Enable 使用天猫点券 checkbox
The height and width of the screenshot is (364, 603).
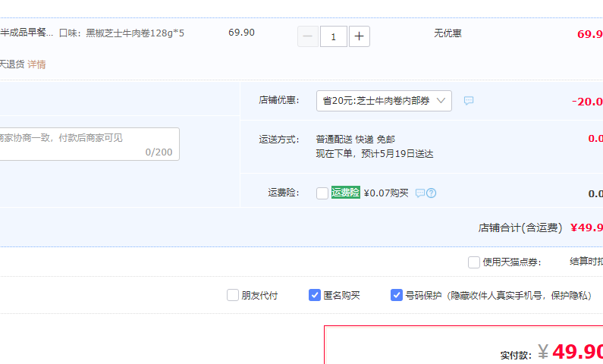point(474,262)
